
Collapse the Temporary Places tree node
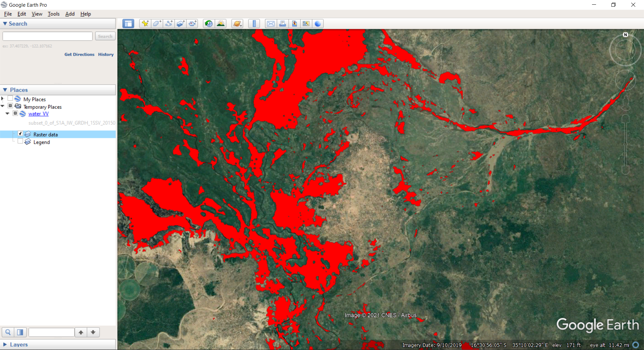2,106
